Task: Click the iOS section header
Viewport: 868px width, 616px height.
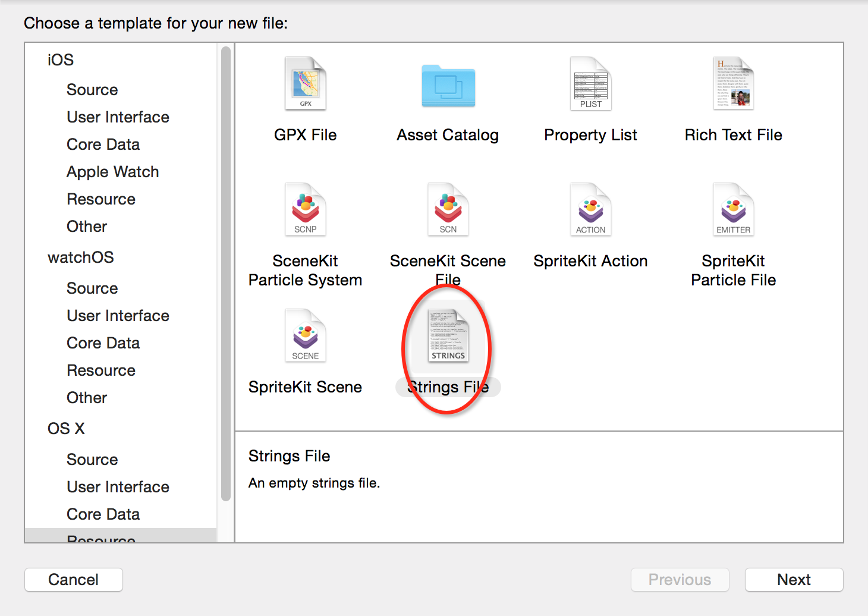Action: [x=61, y=60]
